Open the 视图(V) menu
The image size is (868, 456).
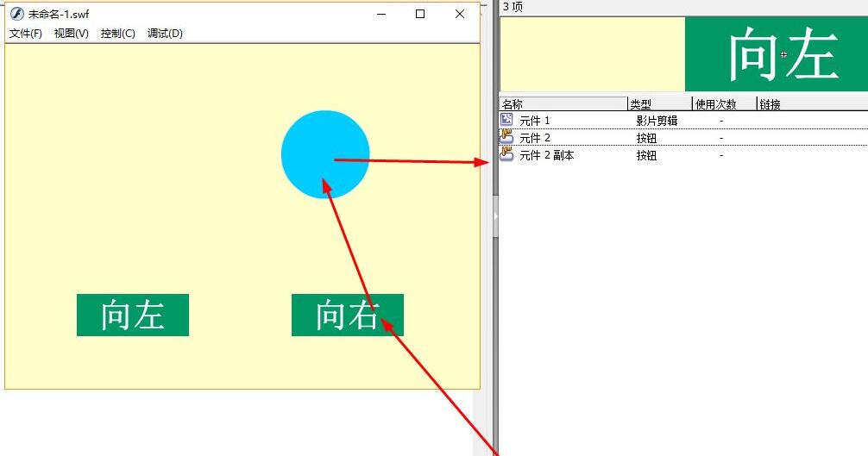click(x=72, y=33)
